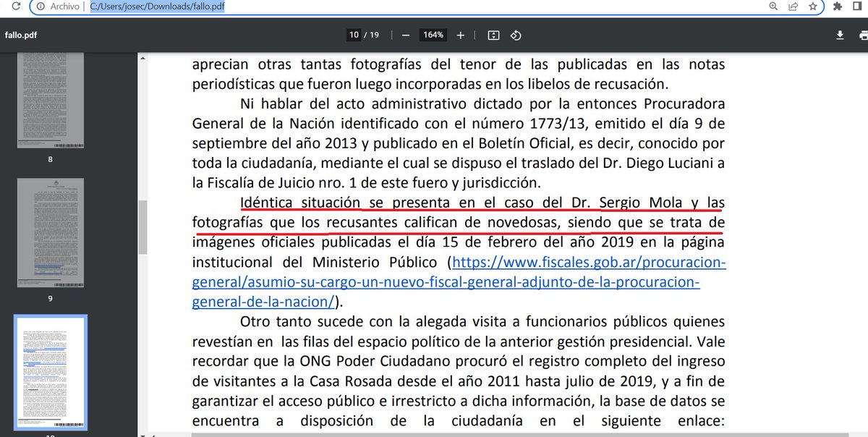
Task: Open the zoom magnifier icon in the address bar
Action: (x=773, y=7)
